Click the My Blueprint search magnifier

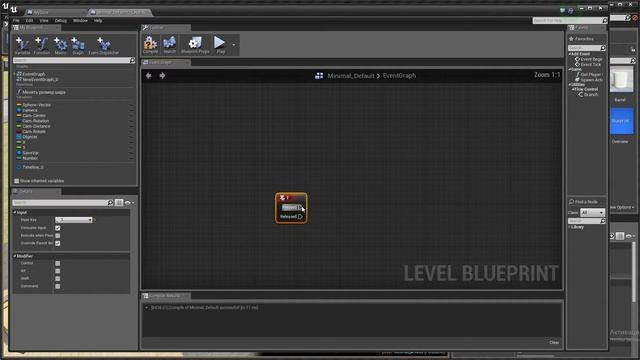tap(132, 60)
